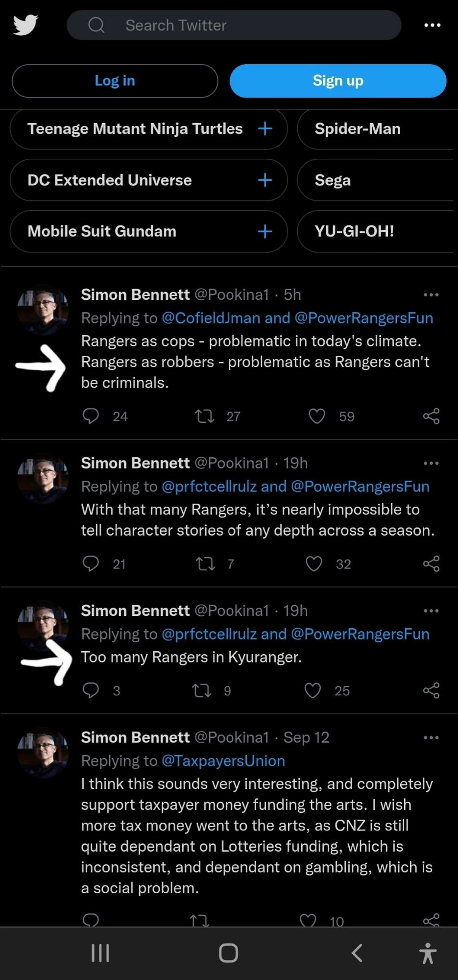This screenshot has height=980, width=458.
Task: Reply to the "Rangers as cops" tweet
Action: [x=91, y=416]
